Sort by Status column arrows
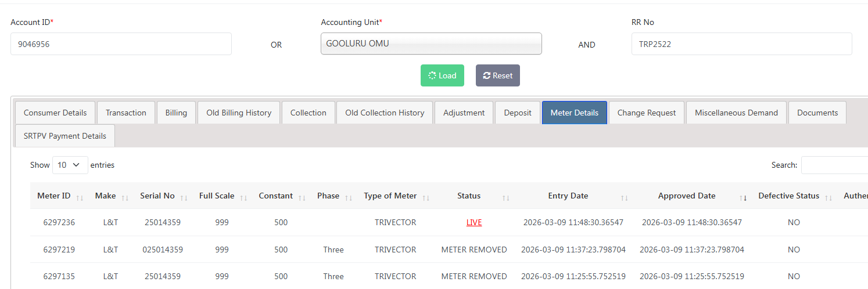 (505, 197)
